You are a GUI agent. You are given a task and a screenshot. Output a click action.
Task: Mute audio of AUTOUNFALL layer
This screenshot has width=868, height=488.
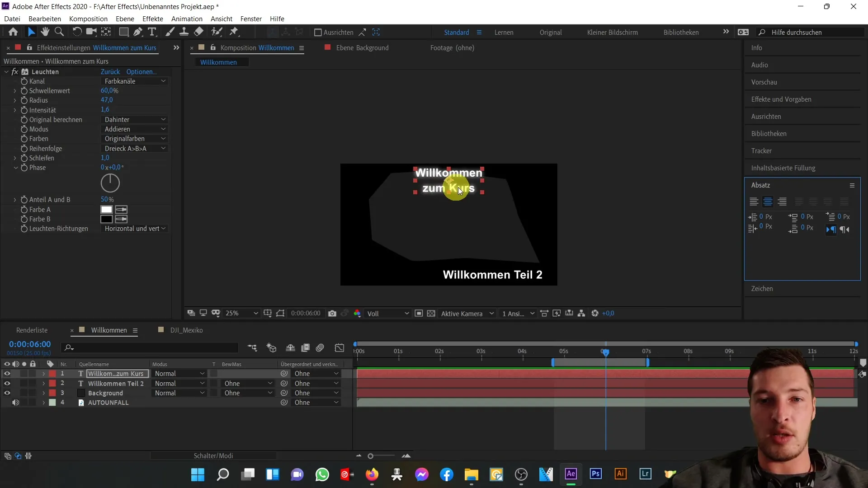(x=15, y=402)
